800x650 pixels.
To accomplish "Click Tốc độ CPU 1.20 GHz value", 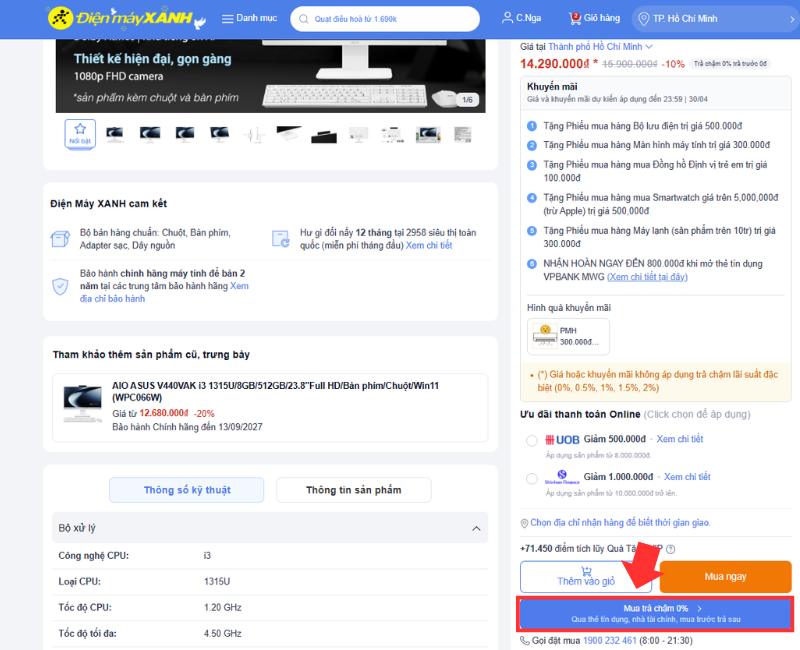I will coord(222,608).
